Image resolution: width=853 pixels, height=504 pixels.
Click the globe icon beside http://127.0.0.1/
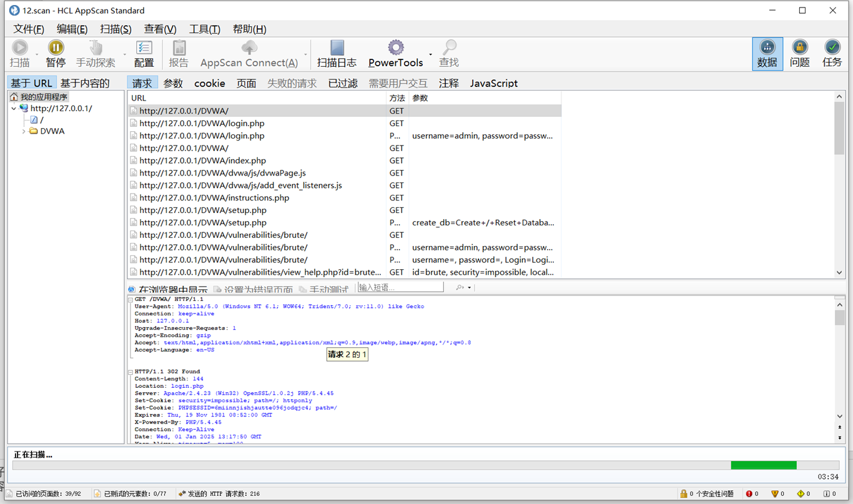tap(24, 108)
